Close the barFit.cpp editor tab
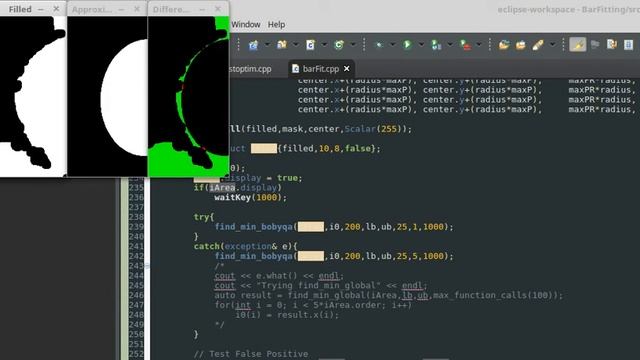 pos(347,69)
